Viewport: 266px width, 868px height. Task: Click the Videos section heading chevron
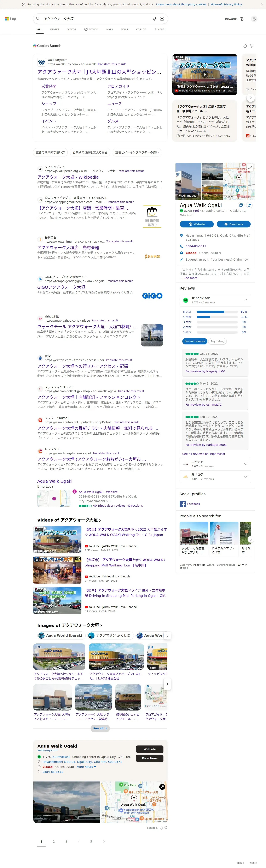pyautogui.click(x=100, y=520)
